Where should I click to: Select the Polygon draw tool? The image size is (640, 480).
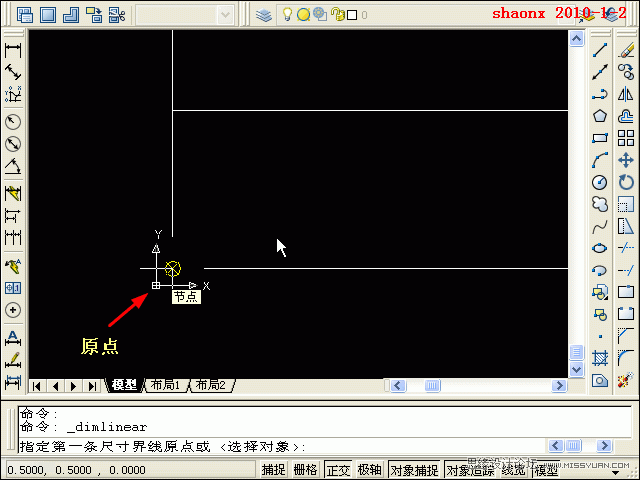[600, 116]
